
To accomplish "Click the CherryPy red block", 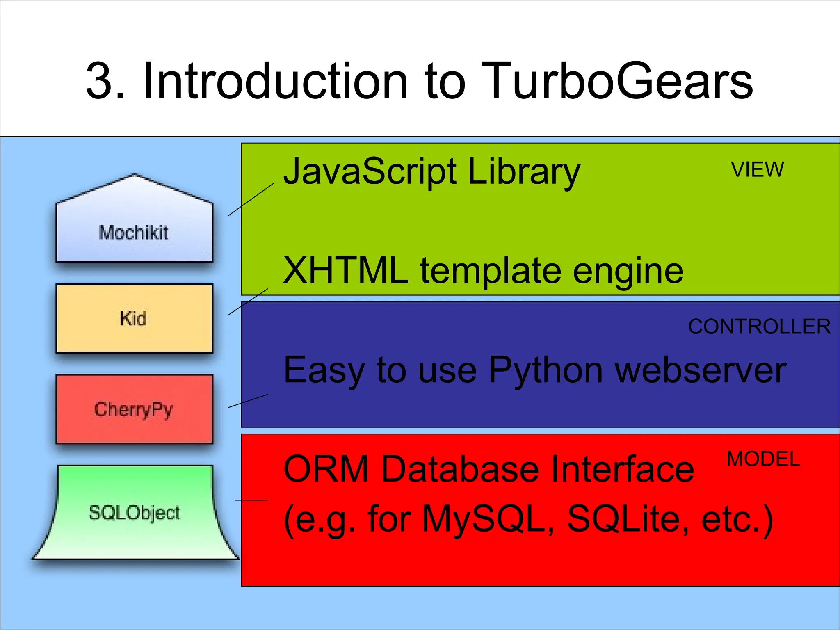I will [x=135, y=409].
